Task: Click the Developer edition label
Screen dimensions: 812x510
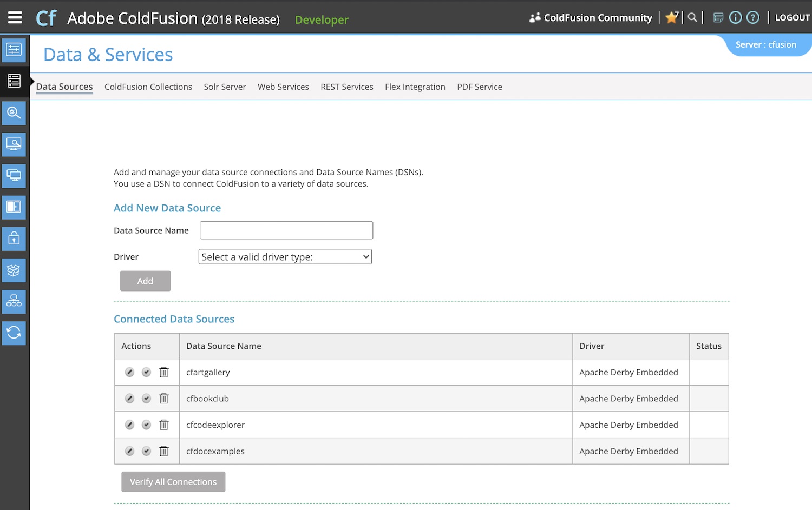Action: pyautogui.click(x=322, y=20)
